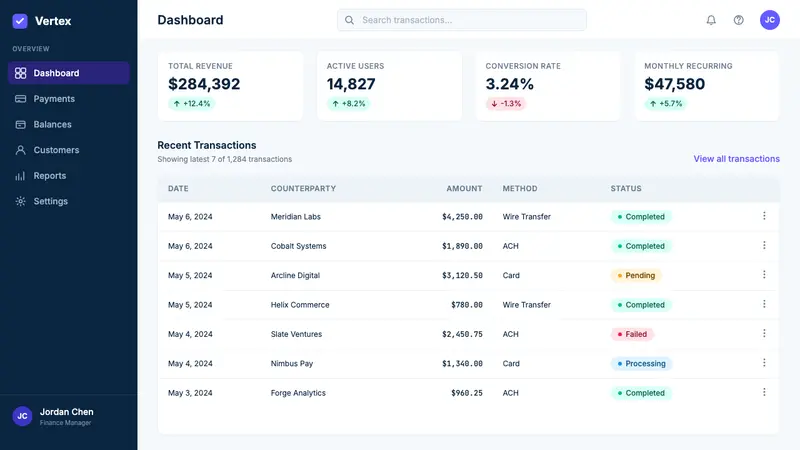Click the METHOD column header
Viewport: 800px width, 450px height.
(520, 188)
